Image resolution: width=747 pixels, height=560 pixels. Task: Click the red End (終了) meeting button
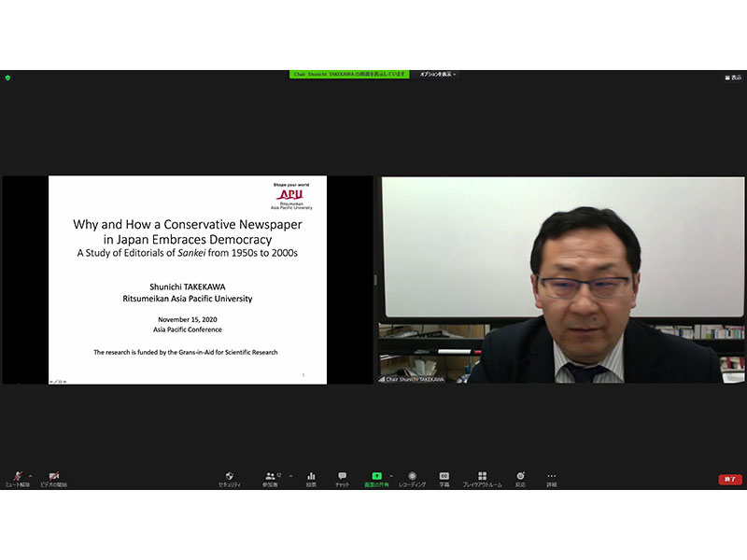(730, 480)
